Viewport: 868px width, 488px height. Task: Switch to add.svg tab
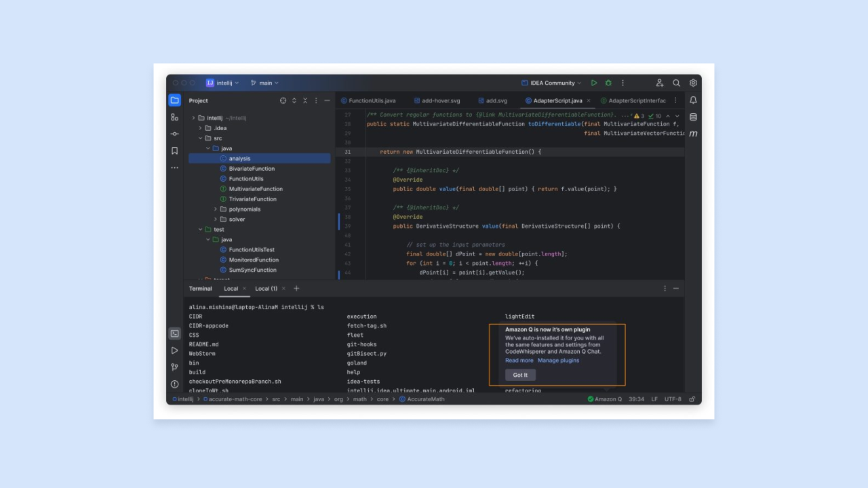click(492, 100)
